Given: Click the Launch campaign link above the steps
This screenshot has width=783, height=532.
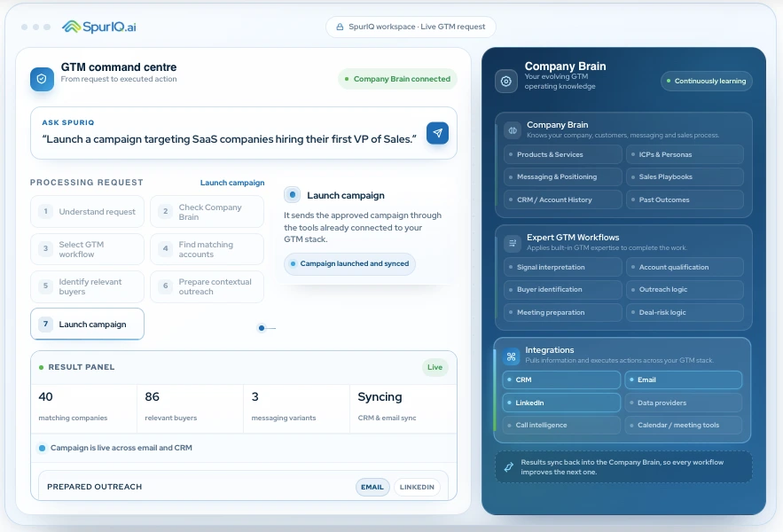Looking at the screenshot, I should pos(232,183).
